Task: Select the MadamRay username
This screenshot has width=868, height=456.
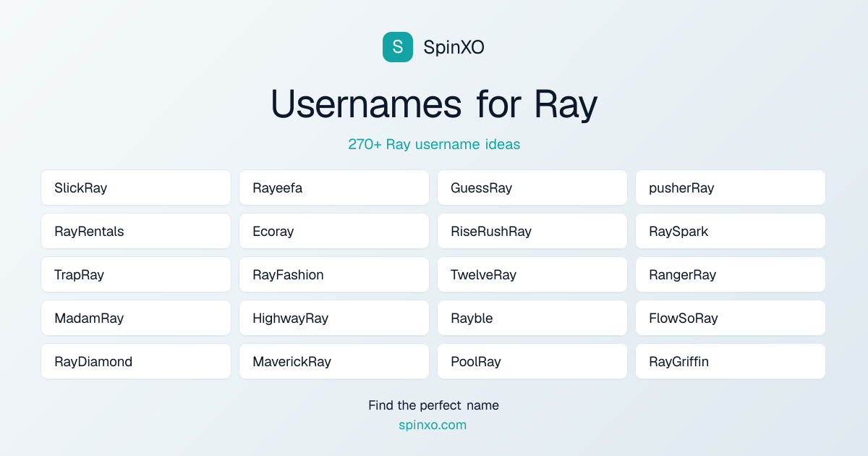Action: (x=136, y=318)
